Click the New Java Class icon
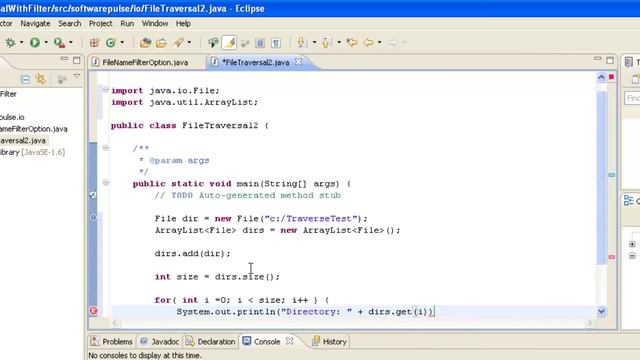Screen dimensions: 640x360 click(111, 42)
